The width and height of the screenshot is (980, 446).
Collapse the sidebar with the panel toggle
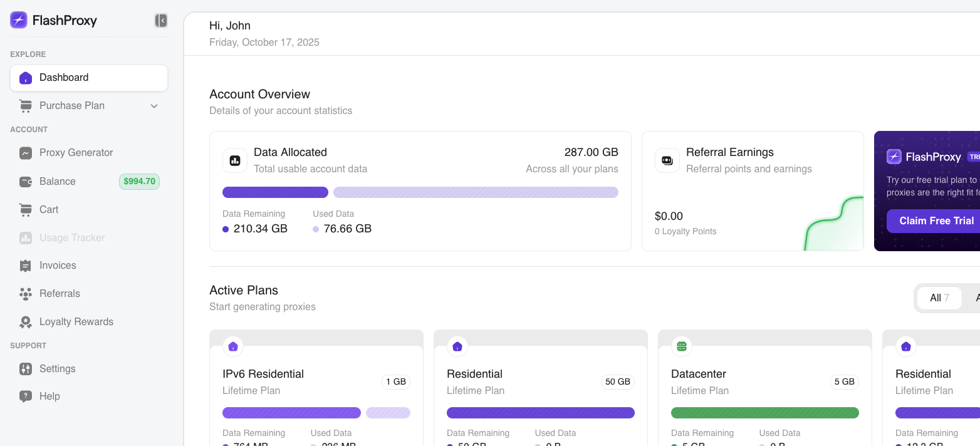(161, 20)
